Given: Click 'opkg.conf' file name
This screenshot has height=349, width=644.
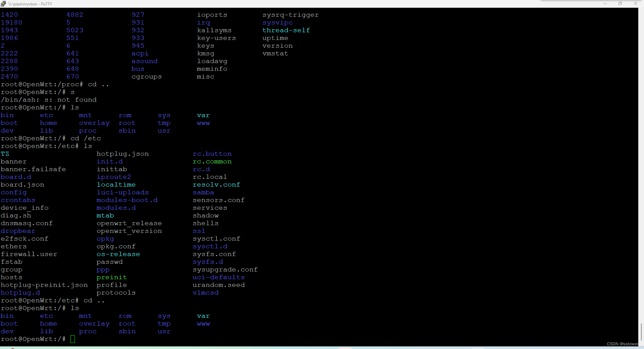Looking at the screenshot, I should [x=116, y=246].
